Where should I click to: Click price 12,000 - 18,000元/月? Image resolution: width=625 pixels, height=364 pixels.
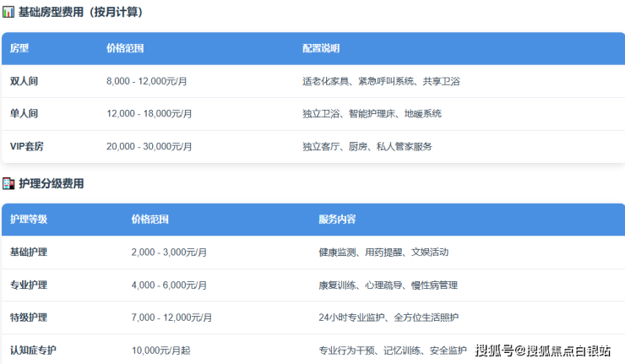[x=149, y=114]
